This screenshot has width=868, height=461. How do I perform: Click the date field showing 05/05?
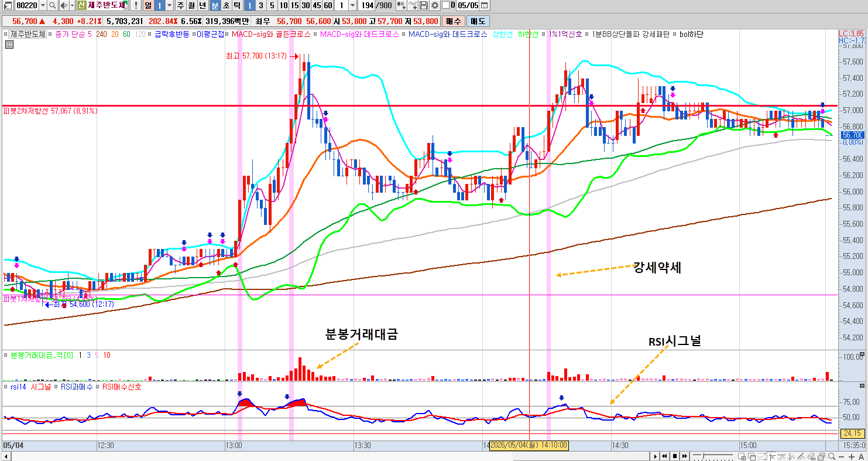click(468, 5)
